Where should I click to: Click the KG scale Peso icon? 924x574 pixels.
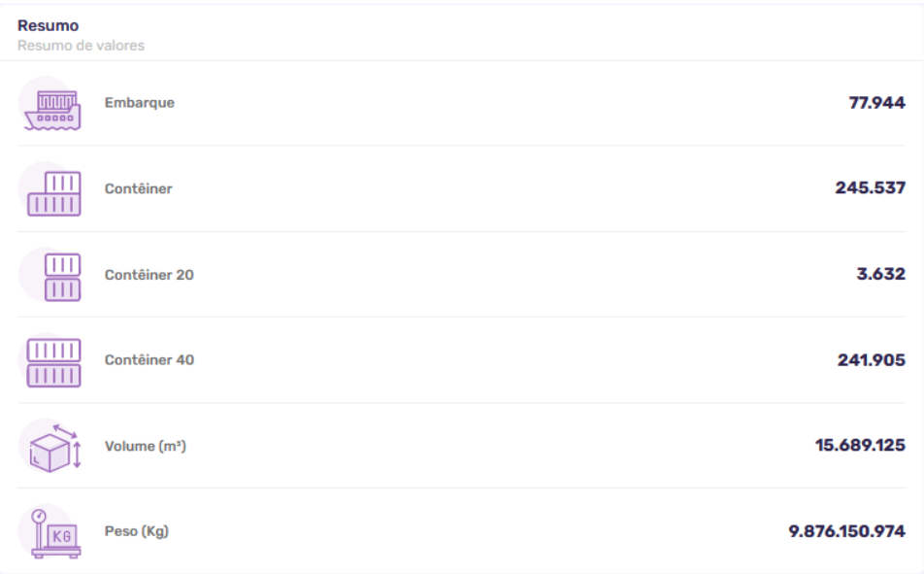pos(55,533)
